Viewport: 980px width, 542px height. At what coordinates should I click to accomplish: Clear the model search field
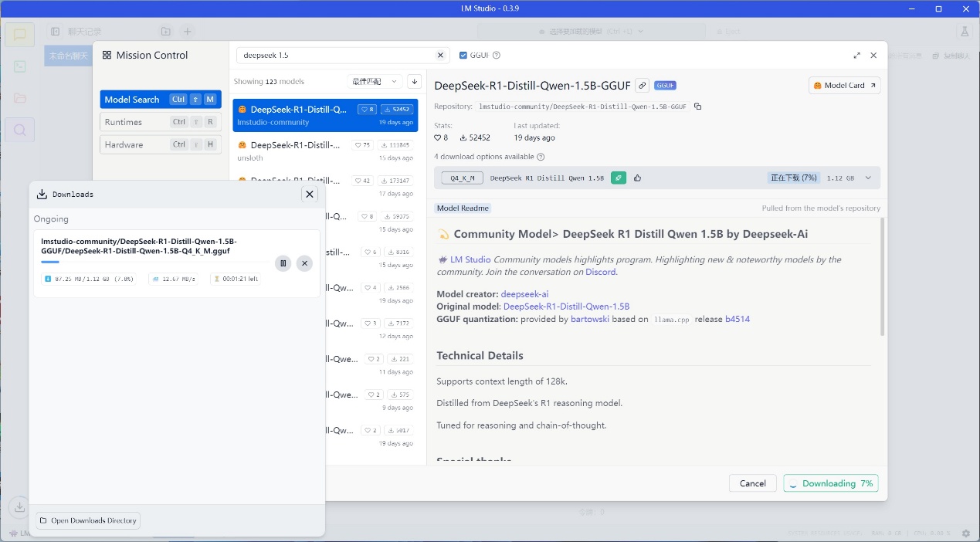click(440, 56)
